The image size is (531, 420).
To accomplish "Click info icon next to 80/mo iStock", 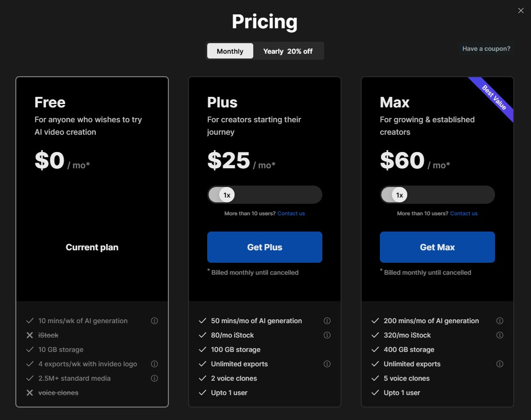I will [327, 335].
